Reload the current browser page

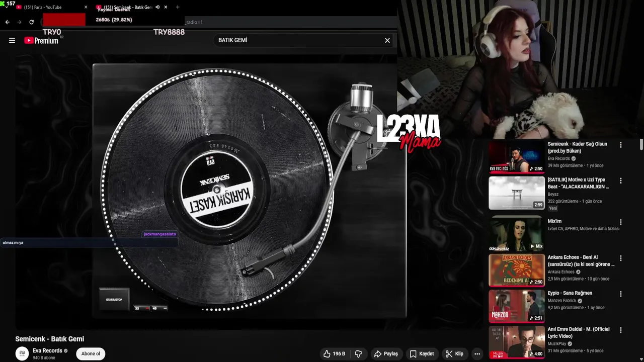31,22
